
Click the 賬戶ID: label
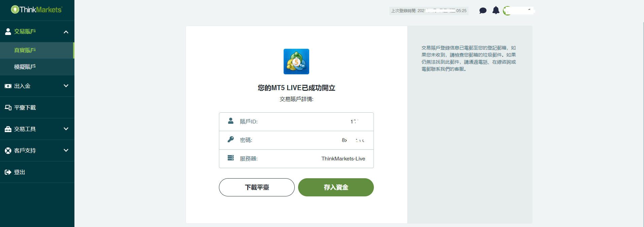[249, 122]
